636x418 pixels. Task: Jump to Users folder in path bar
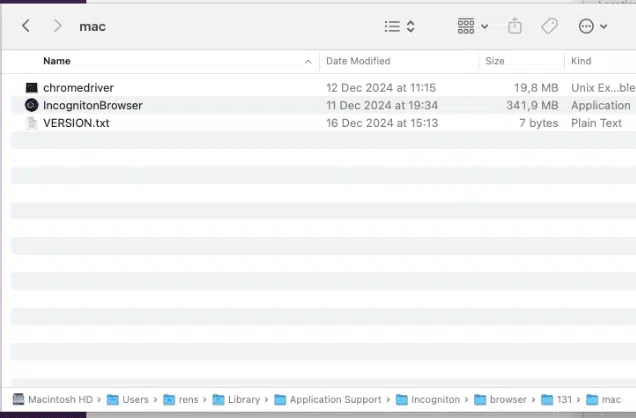pyautogui.click(x=135, y=400)
